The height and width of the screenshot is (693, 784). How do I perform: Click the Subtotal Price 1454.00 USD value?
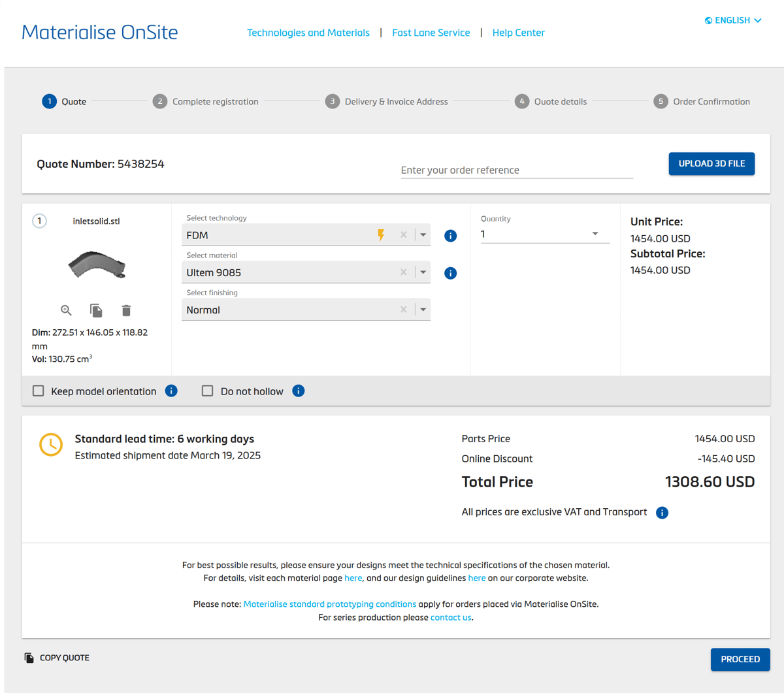660,270
